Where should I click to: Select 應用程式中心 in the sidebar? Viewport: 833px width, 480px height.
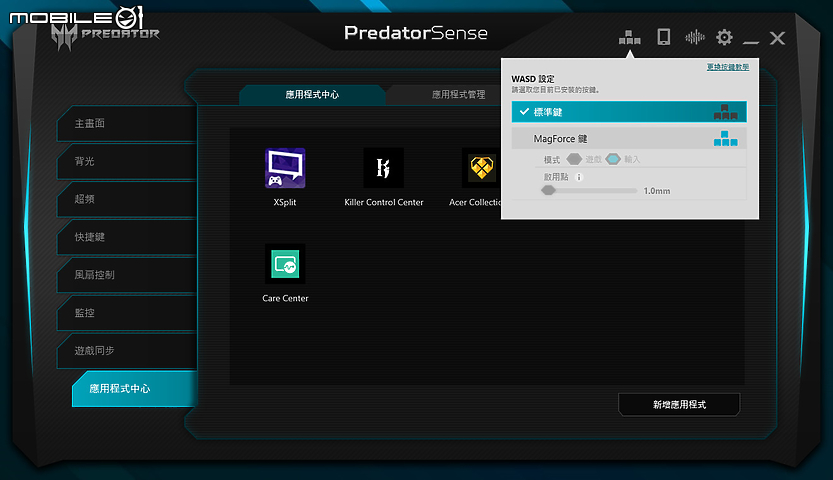(134, 389)
